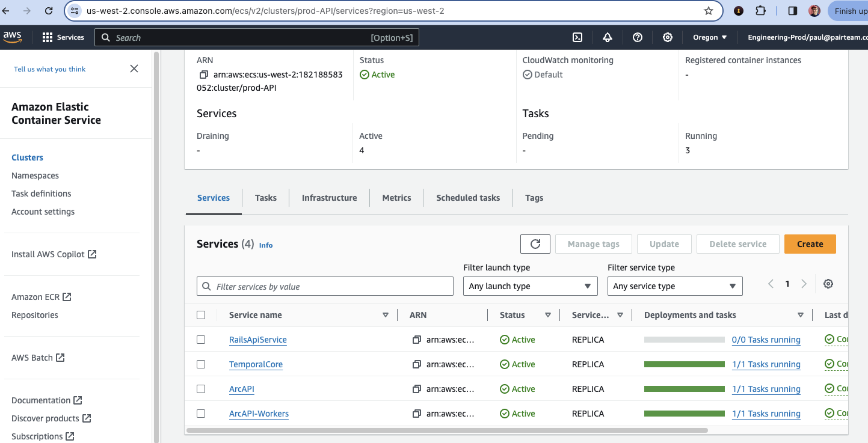
Task: Open Install AWS Copilot external link
Action: click(54, 254)
